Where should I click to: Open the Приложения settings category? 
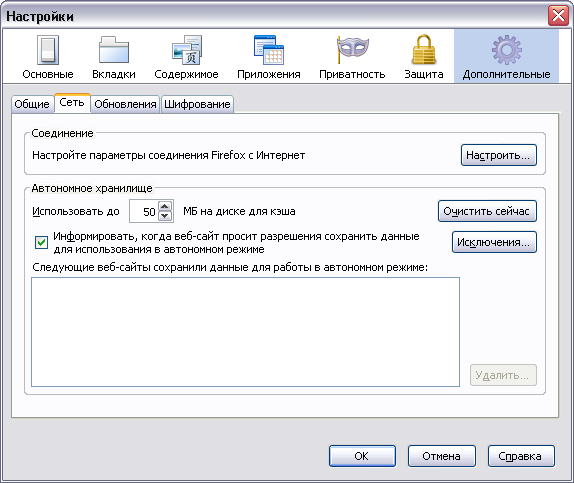tap(269, 57)
